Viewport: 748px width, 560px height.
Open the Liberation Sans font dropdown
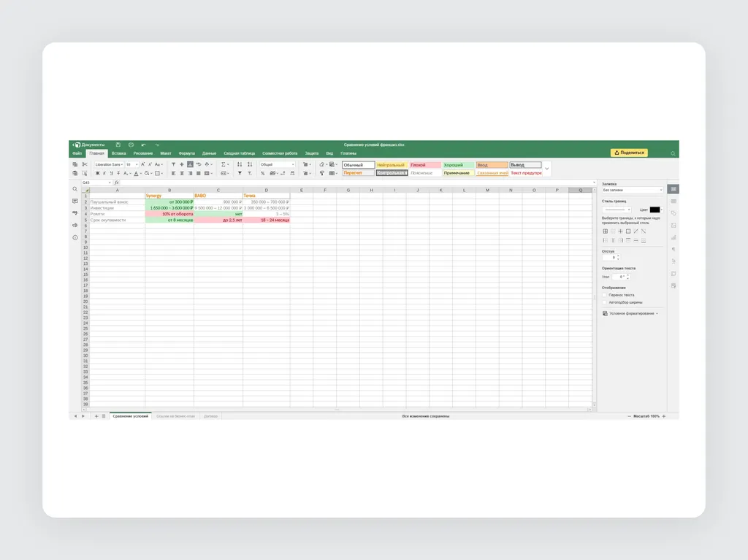coord(109,164)
